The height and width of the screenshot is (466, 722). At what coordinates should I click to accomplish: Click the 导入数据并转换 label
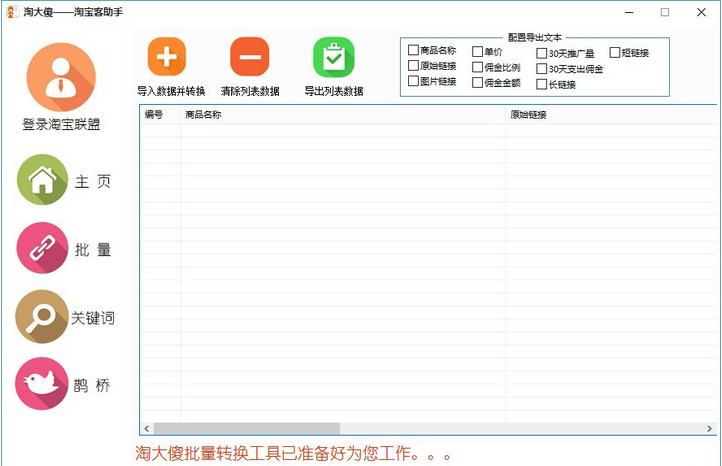pos(171,91)
